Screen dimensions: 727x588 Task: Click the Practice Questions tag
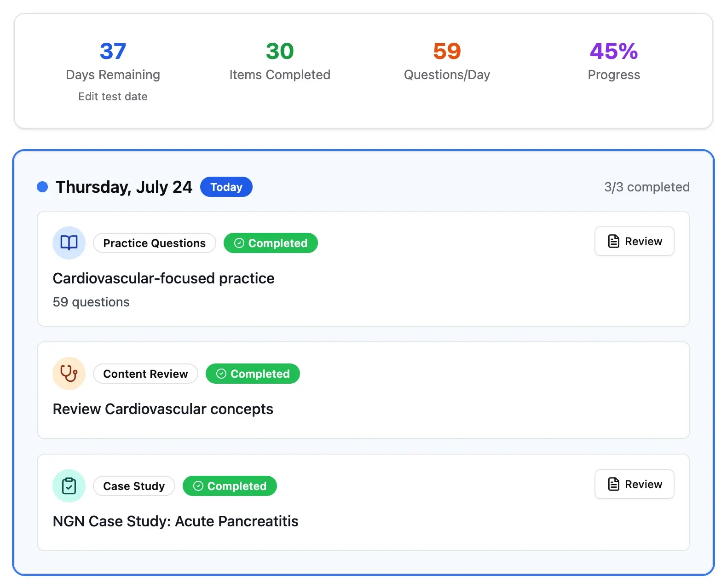pos(155,243)
